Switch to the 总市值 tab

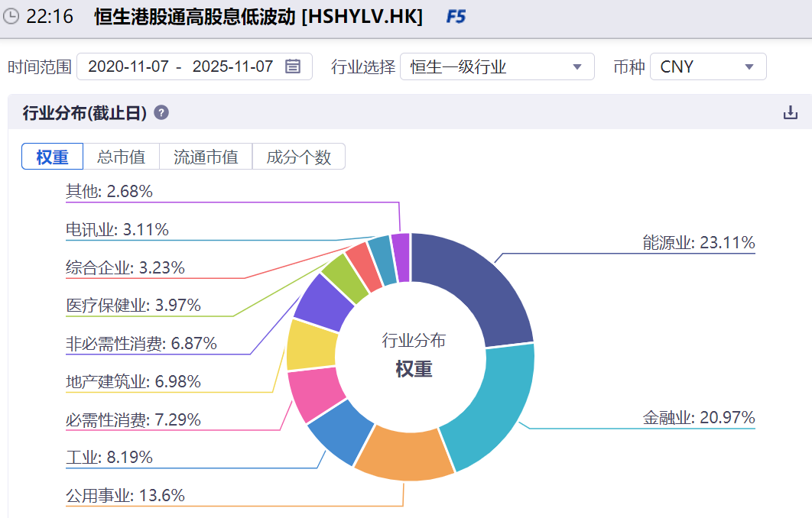click(121, 157)
